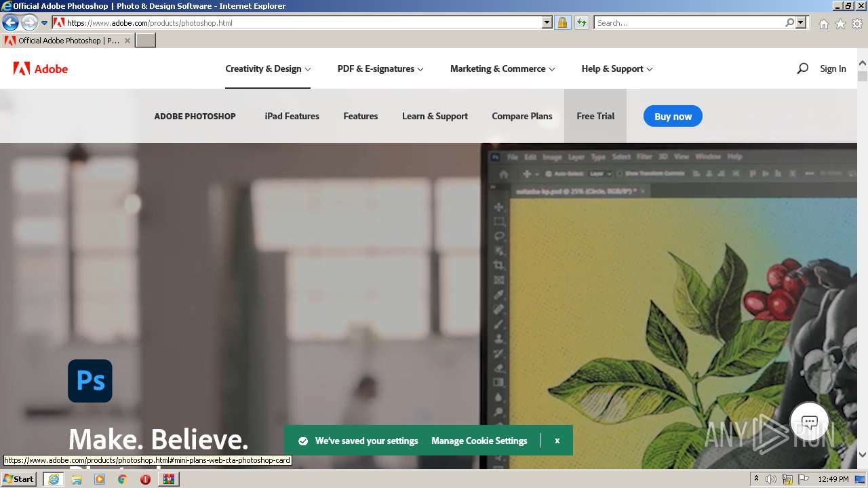Click the page scrollbar up arrow

[863, 64]
